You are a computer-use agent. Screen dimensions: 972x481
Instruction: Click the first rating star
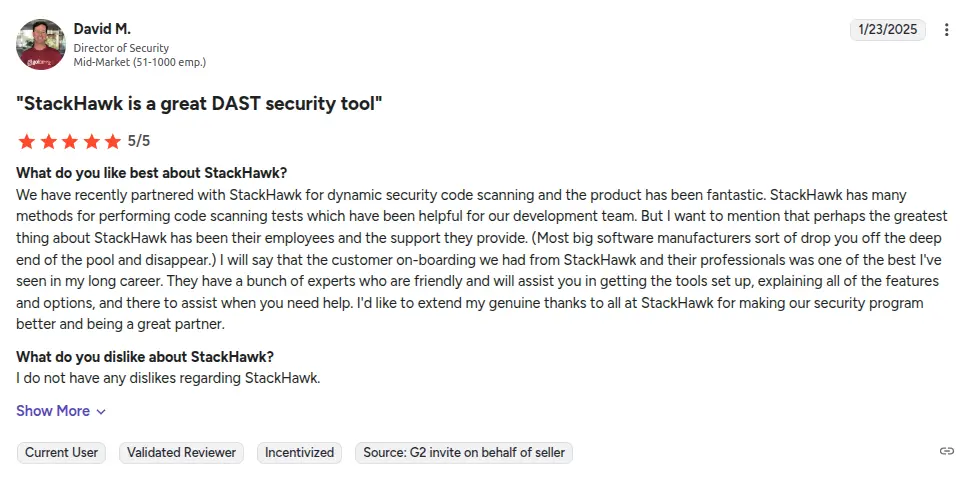26,141
